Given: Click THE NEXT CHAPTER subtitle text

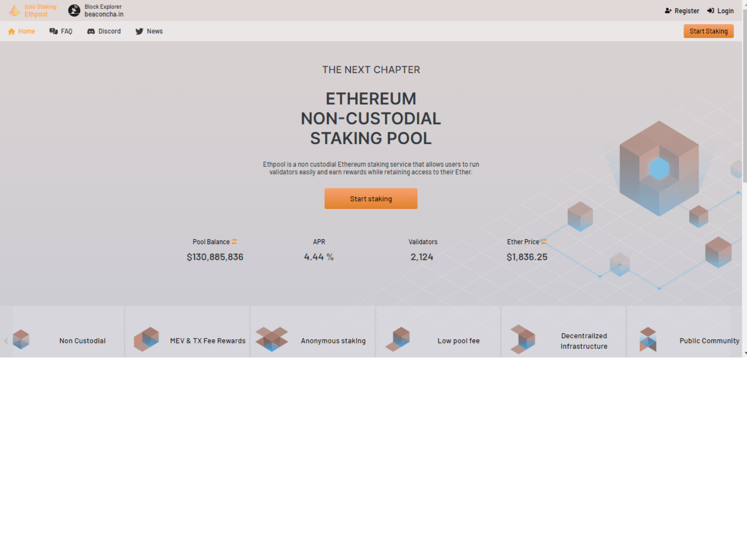Looking at the screenshot, I should (x=371, y=70).
